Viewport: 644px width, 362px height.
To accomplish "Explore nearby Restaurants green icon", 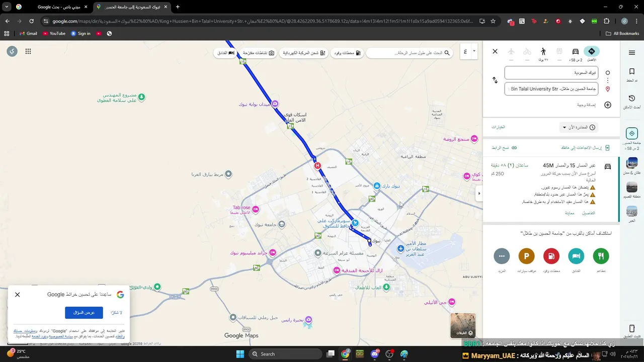I will pos(601,256).
